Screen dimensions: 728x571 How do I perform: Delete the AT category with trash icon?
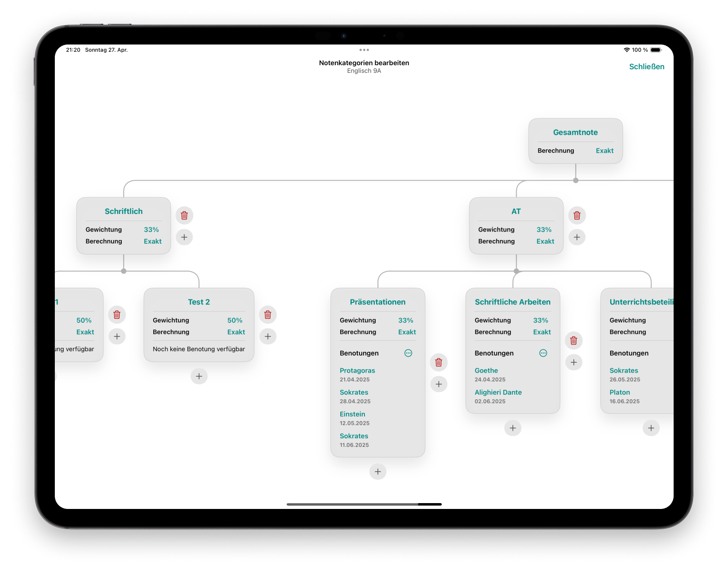577,215
